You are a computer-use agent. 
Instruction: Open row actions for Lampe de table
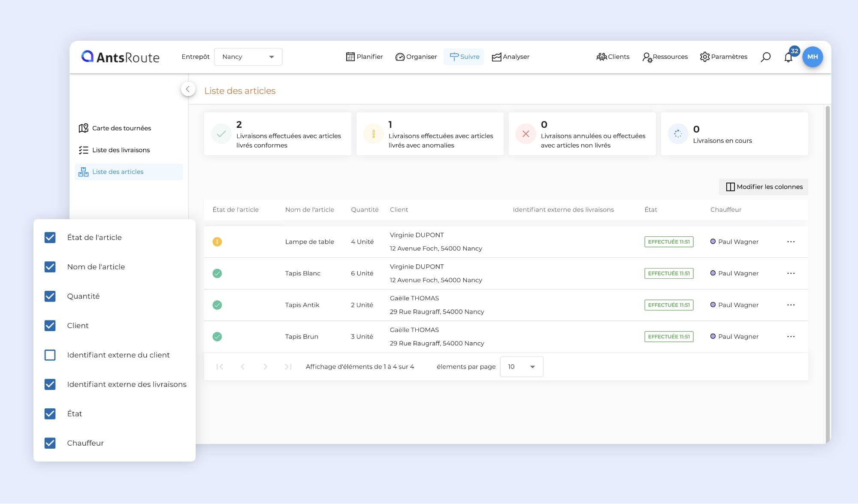click(x=791, y=242)
